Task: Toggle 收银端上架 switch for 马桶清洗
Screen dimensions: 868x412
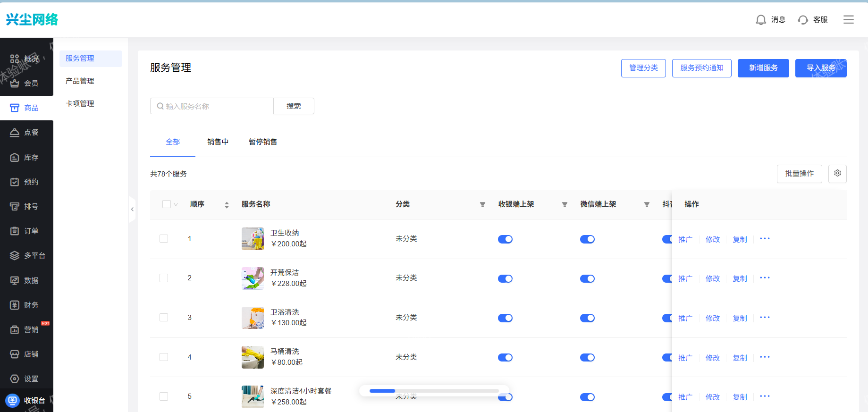Action: [505, 357]
